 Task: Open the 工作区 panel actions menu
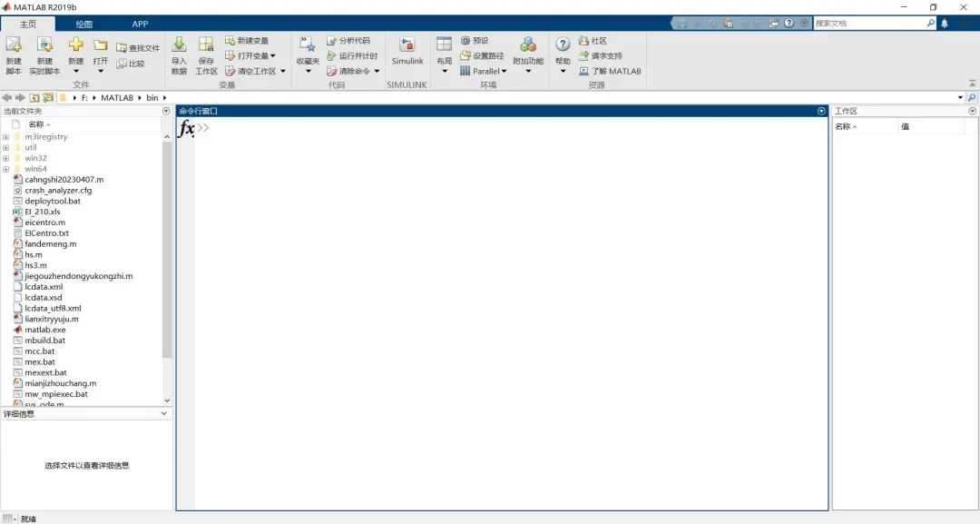[973, 111]
